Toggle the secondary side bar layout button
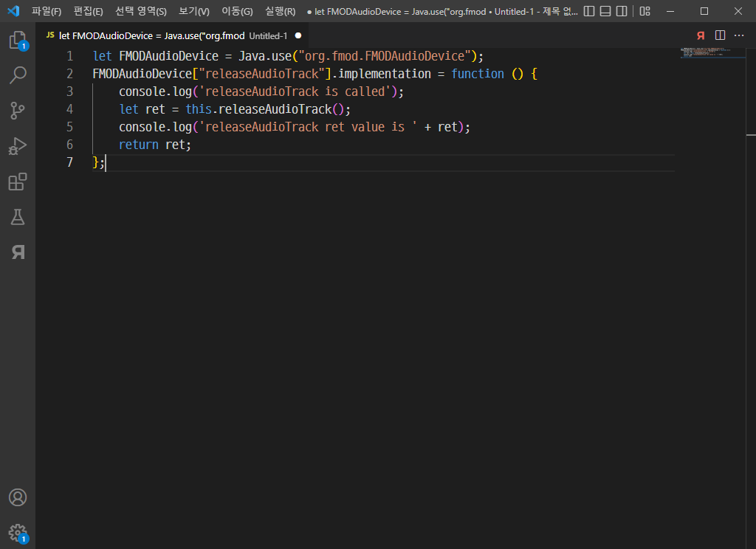The image size is (756, 549). pyautogui.click(x=622, y=11)
